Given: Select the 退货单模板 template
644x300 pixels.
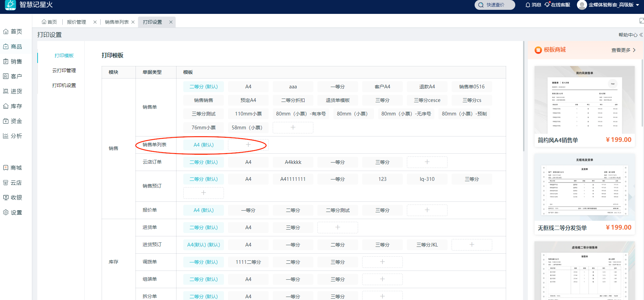Looking at the screenshot, I should (x=338, y=100).
